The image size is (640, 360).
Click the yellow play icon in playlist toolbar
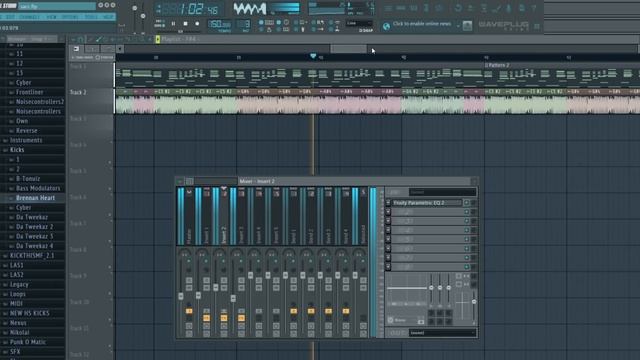[158, 39]
